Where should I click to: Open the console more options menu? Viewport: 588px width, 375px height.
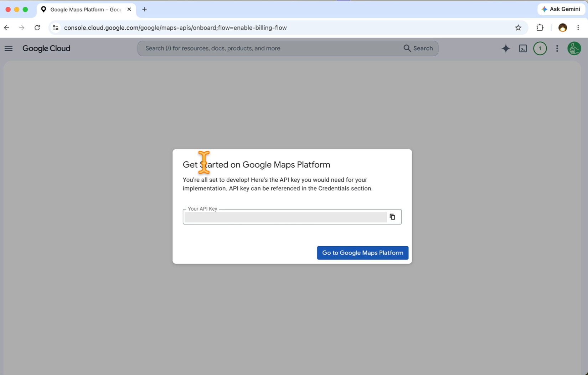tap(557, 48)
